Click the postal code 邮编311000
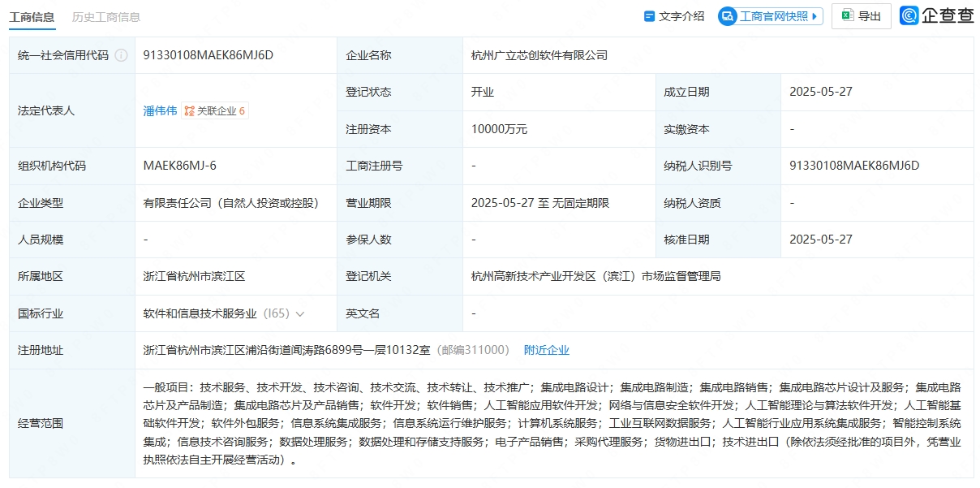The image size is (980, 488). tap(474, 350)
